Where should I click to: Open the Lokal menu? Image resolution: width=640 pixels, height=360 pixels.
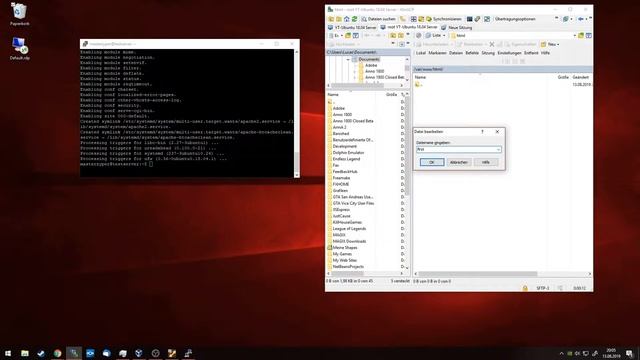421,53
